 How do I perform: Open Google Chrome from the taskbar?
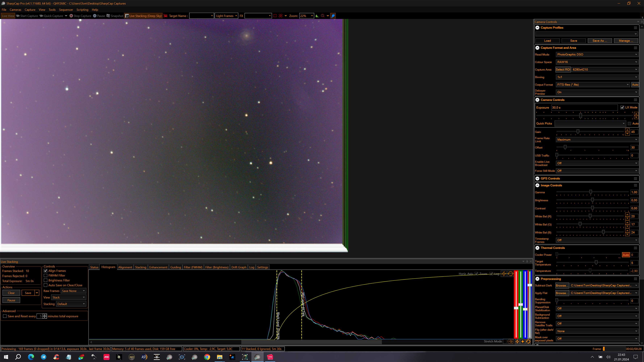[x=207, y=357]
